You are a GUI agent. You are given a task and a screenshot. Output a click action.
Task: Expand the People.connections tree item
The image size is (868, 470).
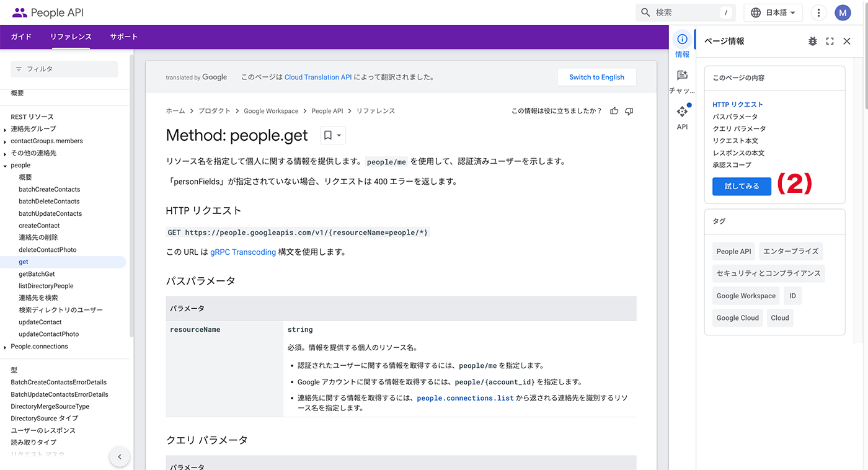(5, 347)
